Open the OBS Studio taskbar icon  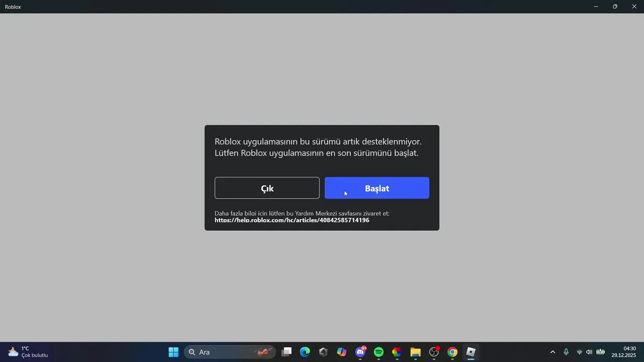click(434, 352)
